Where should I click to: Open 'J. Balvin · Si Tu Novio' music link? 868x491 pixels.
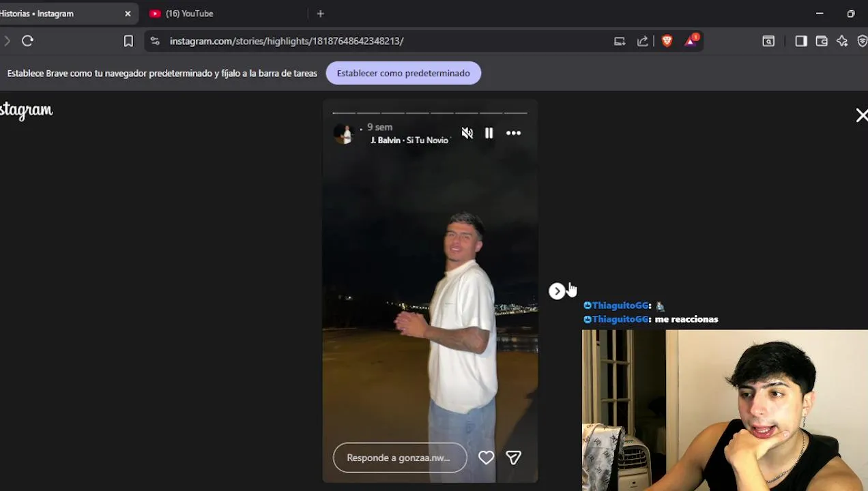409,140
